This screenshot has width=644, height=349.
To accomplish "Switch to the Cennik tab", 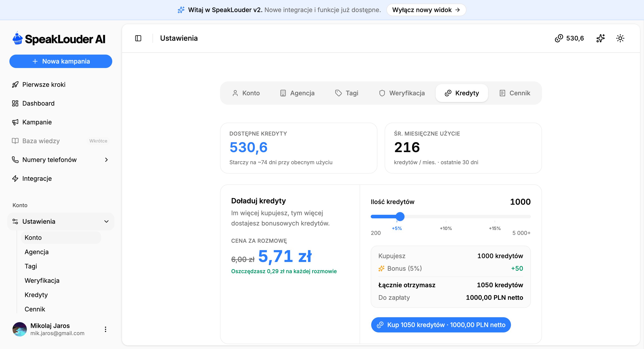I will (x=515, y=93).
